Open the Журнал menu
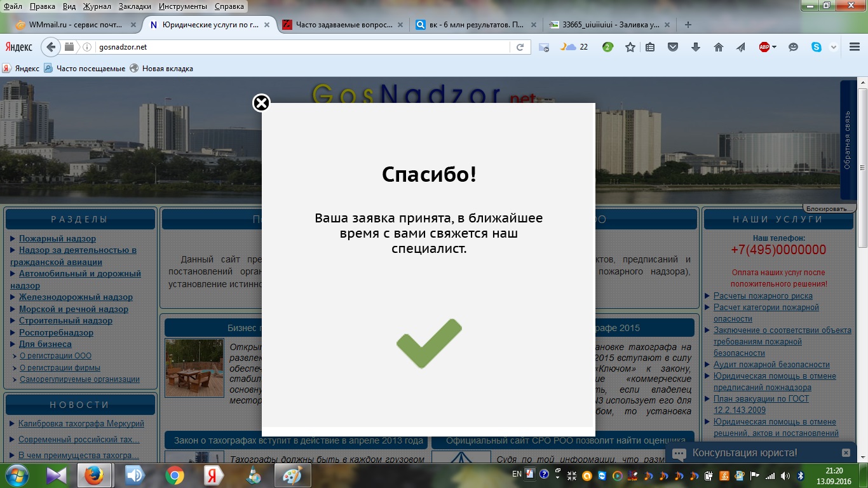 click(97, 6)
